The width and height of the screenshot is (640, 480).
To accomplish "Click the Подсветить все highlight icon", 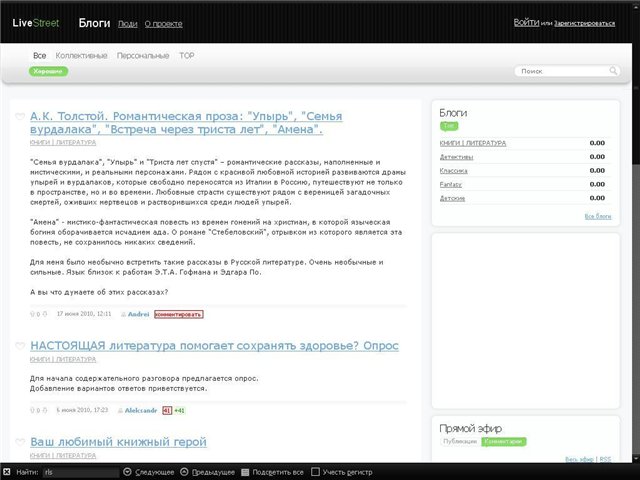I will (245, 472).
